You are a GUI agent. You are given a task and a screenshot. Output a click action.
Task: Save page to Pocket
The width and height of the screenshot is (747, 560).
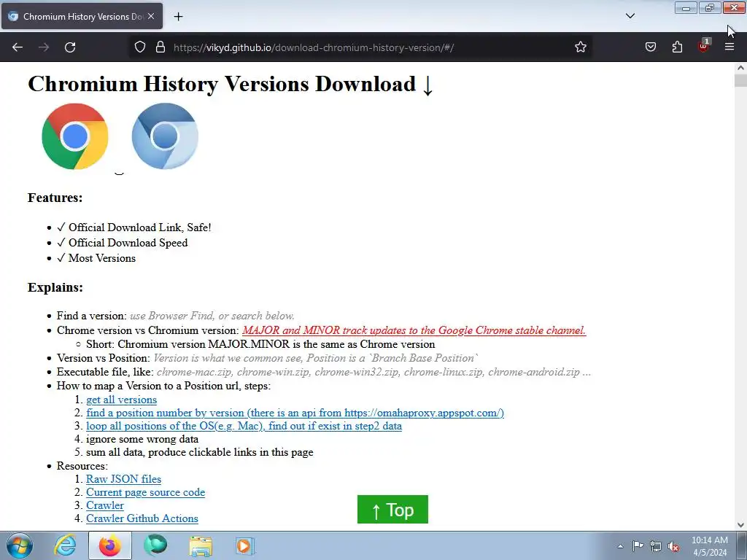pyautogui.click(x=651, y=47)
